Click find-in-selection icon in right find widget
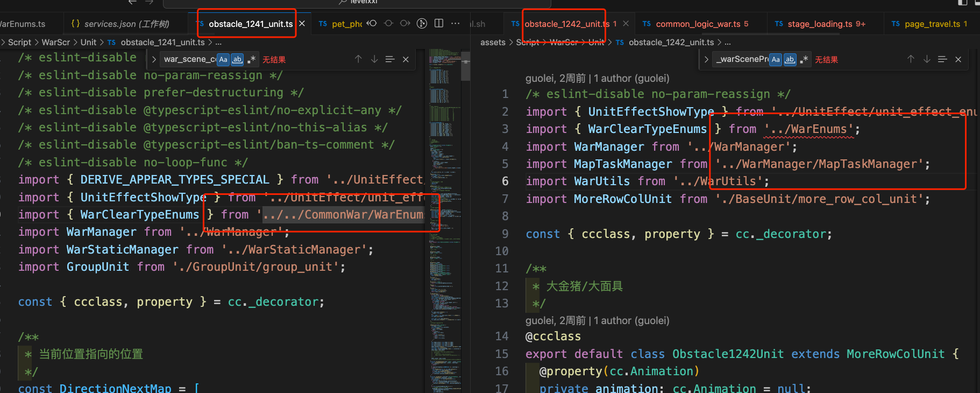980x393 pixels. coord(942,59)
